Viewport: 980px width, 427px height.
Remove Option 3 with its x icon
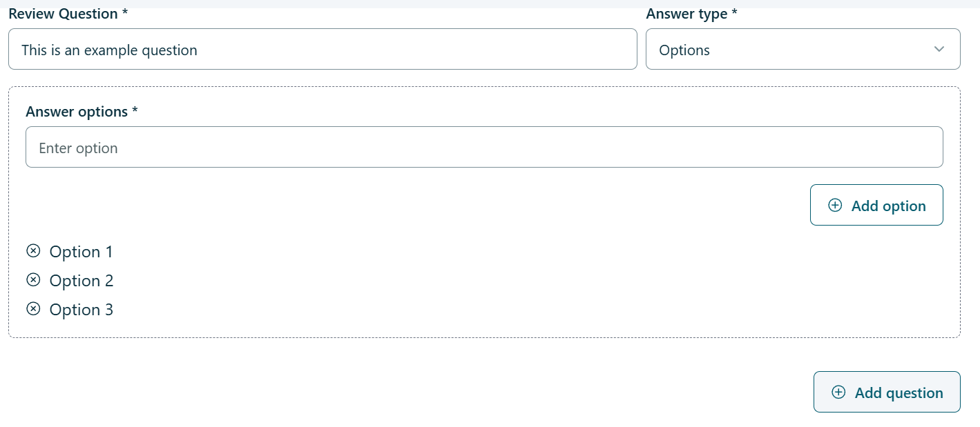(33, 309)
